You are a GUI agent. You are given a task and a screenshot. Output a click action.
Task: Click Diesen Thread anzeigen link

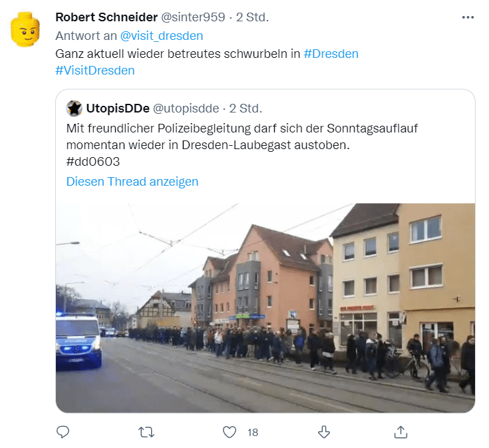coord(132,182)
